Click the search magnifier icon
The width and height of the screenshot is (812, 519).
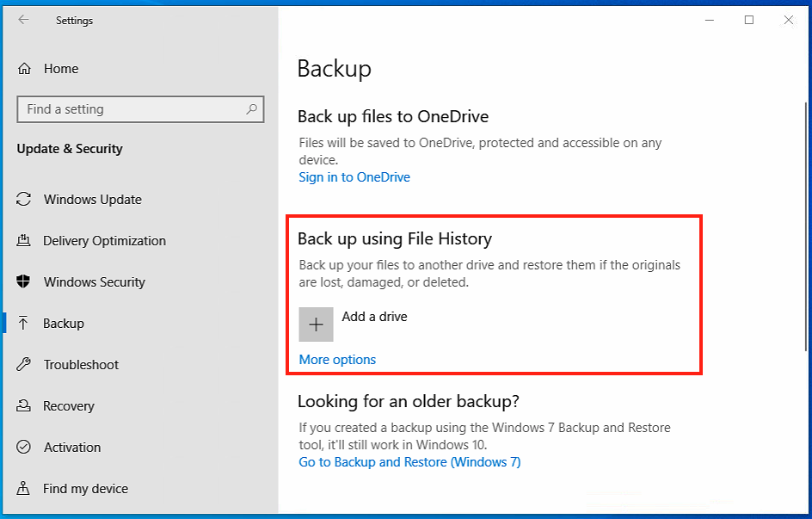251,109
